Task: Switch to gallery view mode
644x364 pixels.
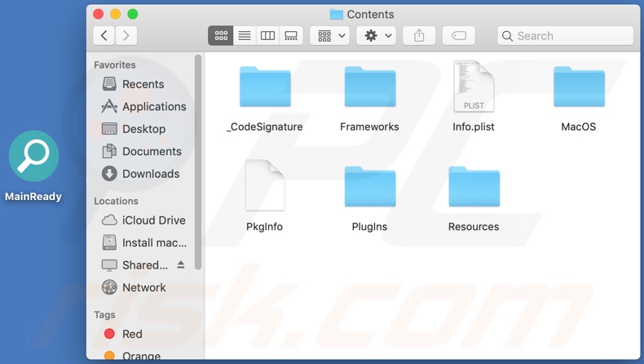Action: pyautogui.click(x=291, y=36)
